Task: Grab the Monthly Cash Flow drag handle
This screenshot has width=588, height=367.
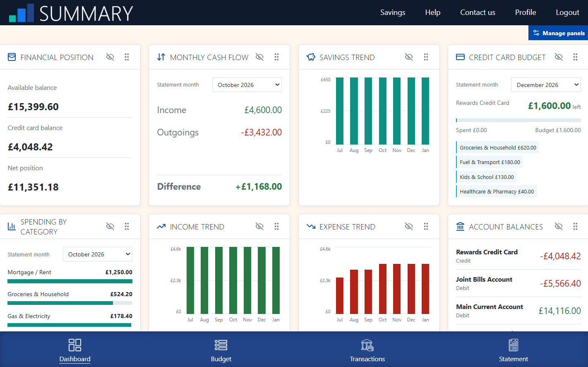Action: tap(276, 57)
